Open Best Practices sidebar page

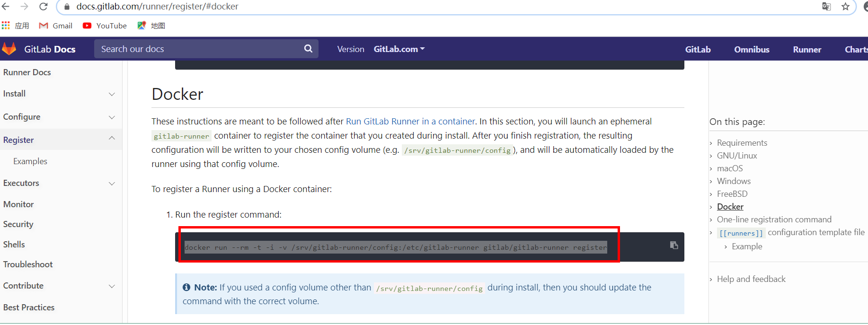tap(29, 307)
